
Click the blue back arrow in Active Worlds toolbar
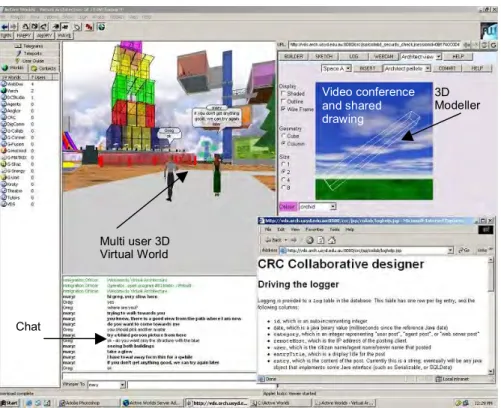(x=5, y=27)
